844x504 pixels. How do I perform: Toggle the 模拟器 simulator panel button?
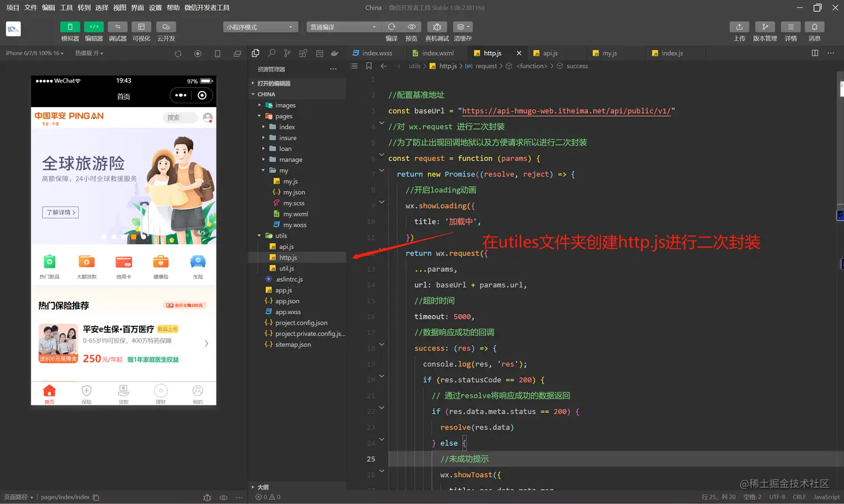pos(70,27)
